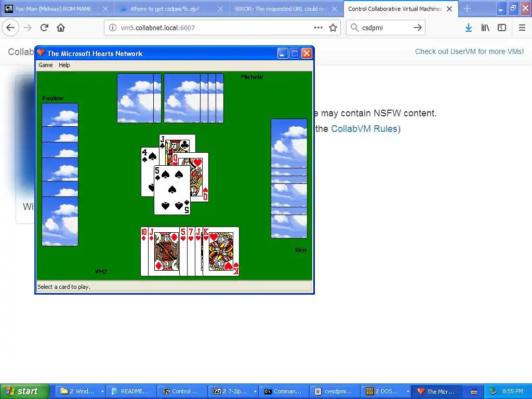This screenshot has height=399, width=532.
Task: Click the system clock showing 8:55 PM
Action: [x=512, y=391]
